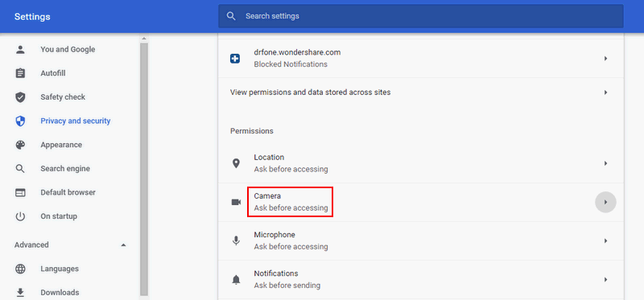Click the search magnifier icon in settings bar
Viewport: 644px width, 300px height.
point(231,16)
